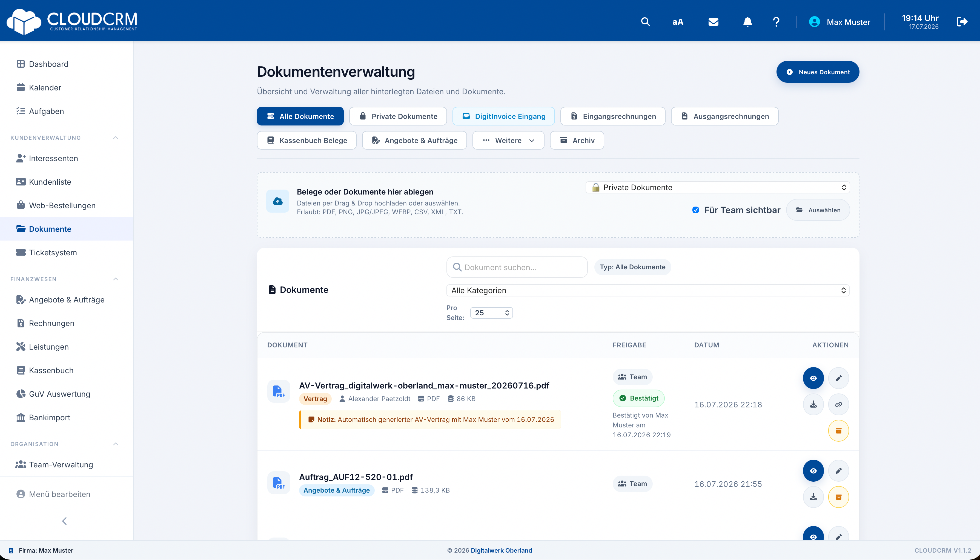Image resolution: width=980 pixels, height=560 pixels.
Task: Open Ticketsystem in the sidebar
Action: [67, 252]
